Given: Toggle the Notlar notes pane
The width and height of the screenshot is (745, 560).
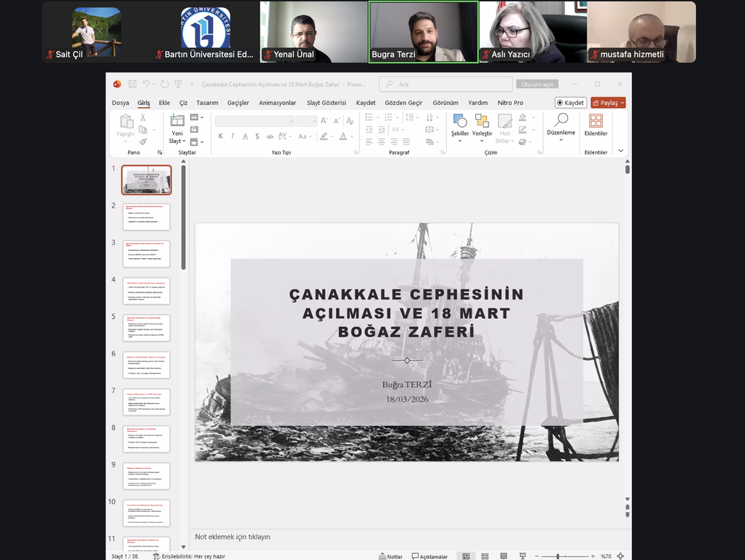Looking at the screenshot, I should 391,556.
